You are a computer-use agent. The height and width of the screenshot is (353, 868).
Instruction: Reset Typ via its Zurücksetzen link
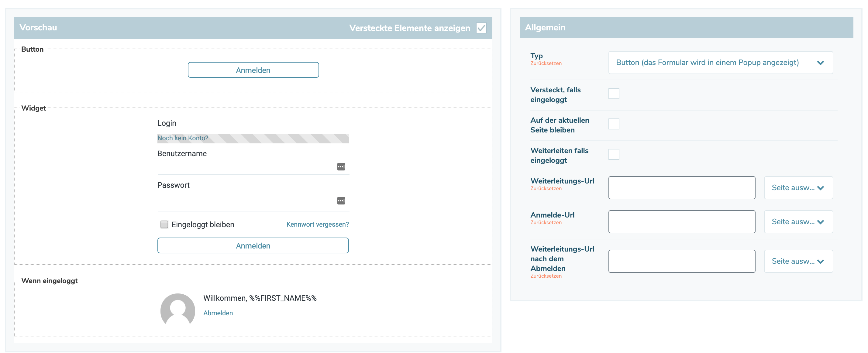point(546,63)
